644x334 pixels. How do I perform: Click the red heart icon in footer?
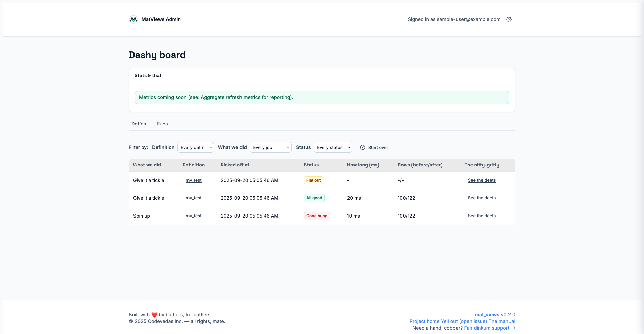(x=154, y=315)
